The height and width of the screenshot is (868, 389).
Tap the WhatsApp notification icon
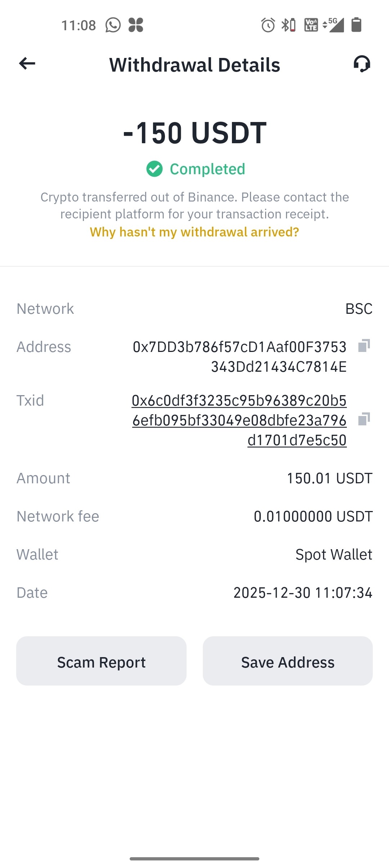pos(113,25)
